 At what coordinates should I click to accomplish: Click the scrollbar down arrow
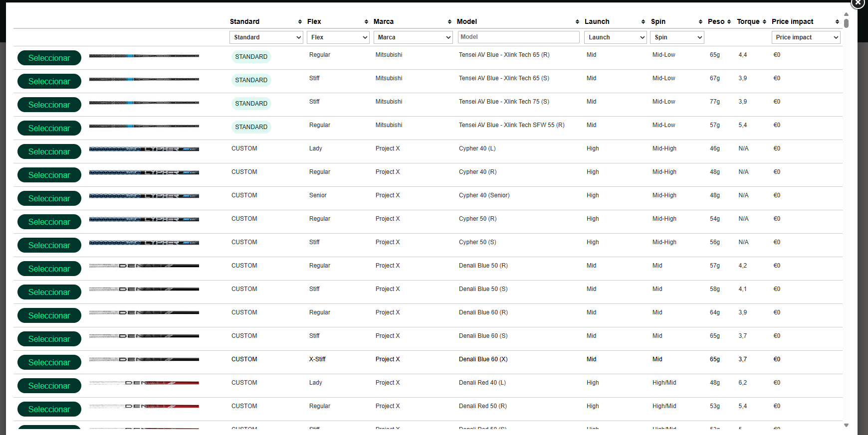point(846,426)
